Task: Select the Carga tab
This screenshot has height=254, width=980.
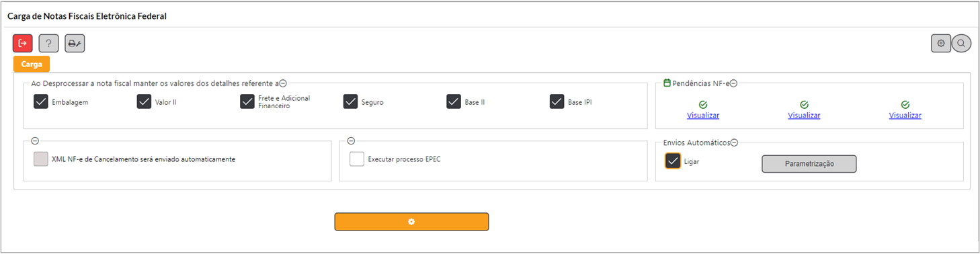Action: [x=32, y=65]
